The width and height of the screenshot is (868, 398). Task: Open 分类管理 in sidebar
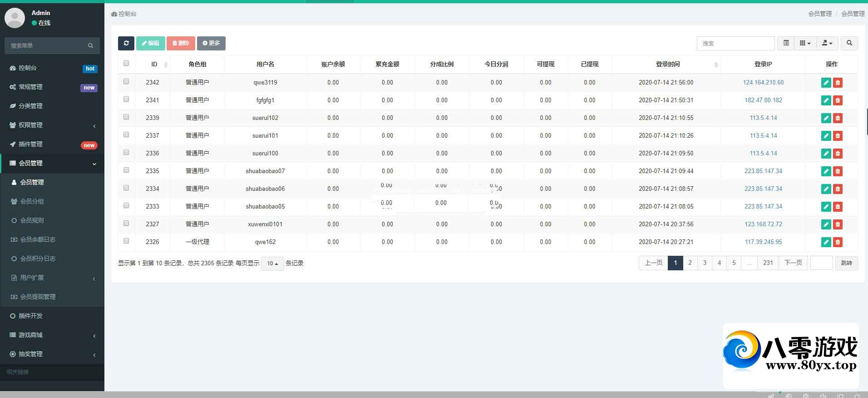point(52,106)
